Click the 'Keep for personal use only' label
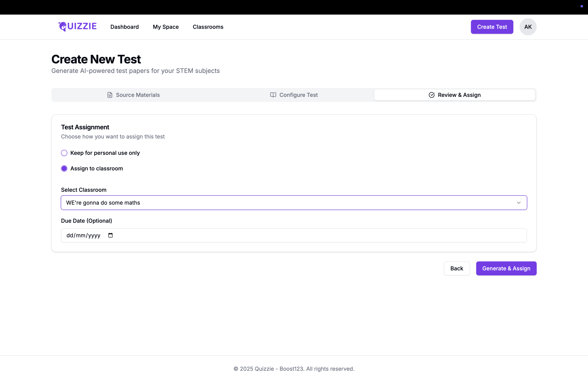Viewport: 588px width, 382px height. (x=105, y=153)
